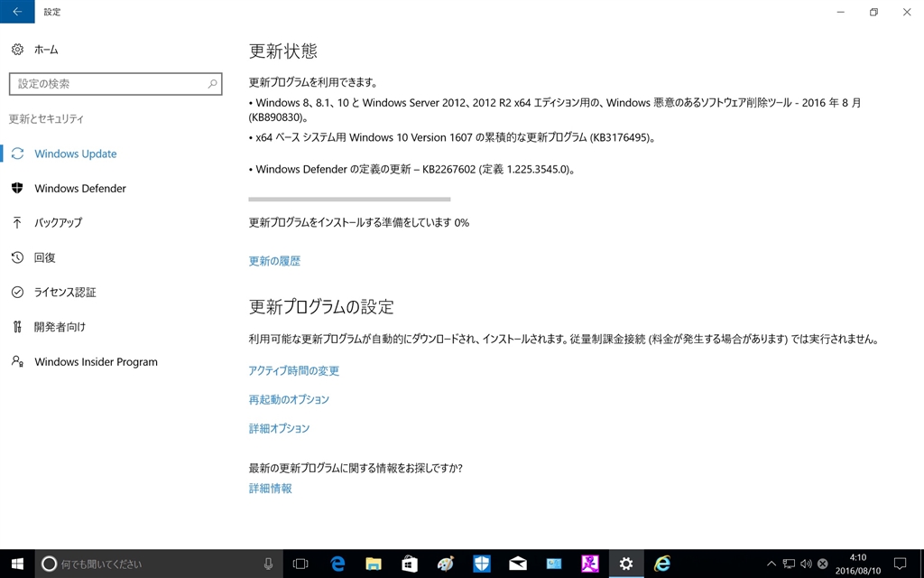
Task: Open Mail app from taskbar
Action: pyautogui.click(x=518, y=564)
